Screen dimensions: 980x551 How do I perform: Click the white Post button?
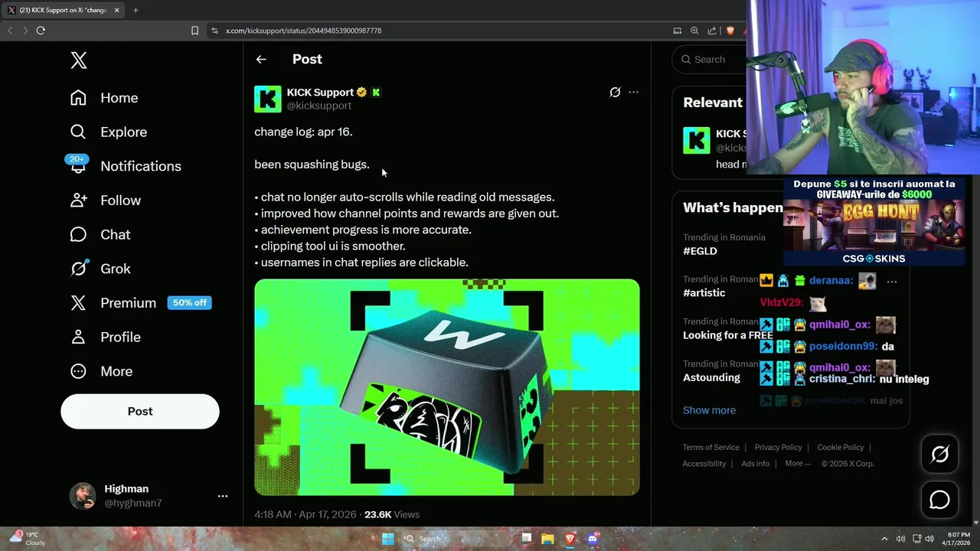(x=140, y=411)
